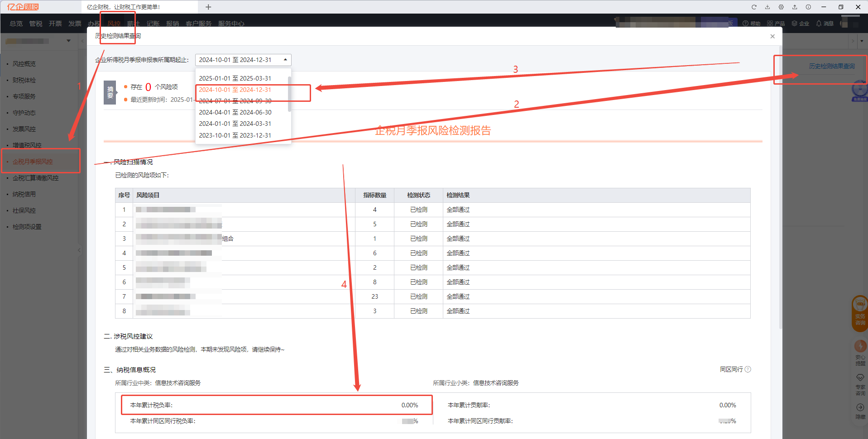The height and width of the screenshot is (439, 868).
Task: Open the 客户服务 menu item
Action: pos(198,24)
